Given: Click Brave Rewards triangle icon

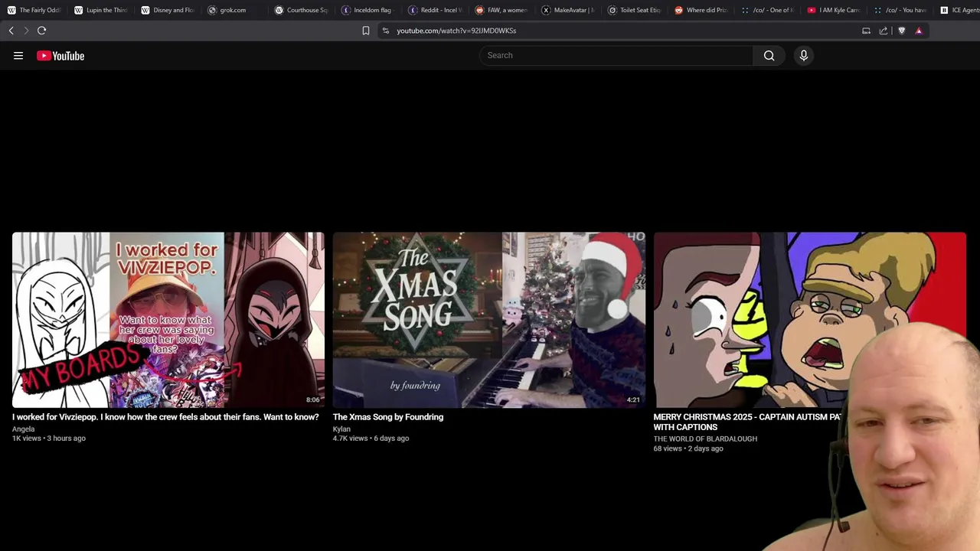Looking at the screenshot, I should (x=919, y=31).
